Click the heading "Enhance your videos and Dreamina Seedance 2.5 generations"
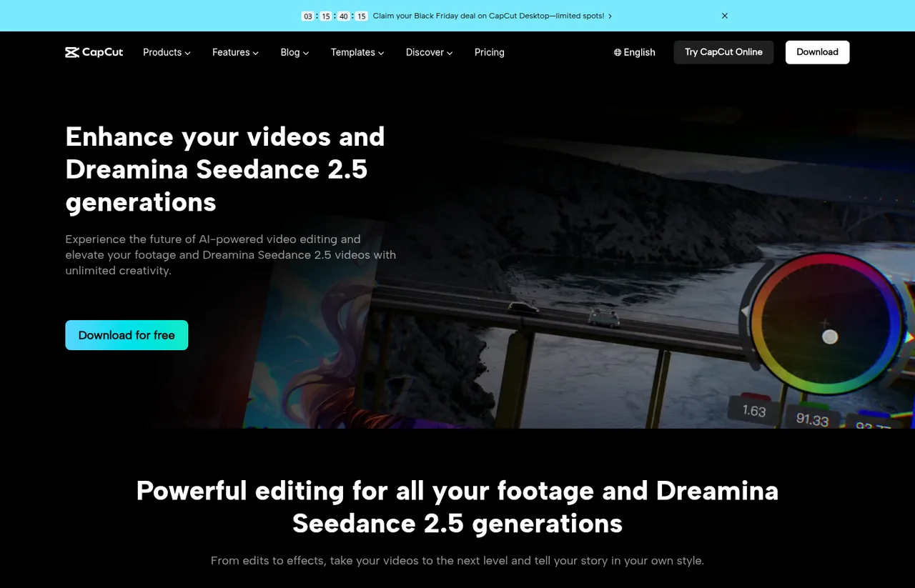 click(225, 169)
